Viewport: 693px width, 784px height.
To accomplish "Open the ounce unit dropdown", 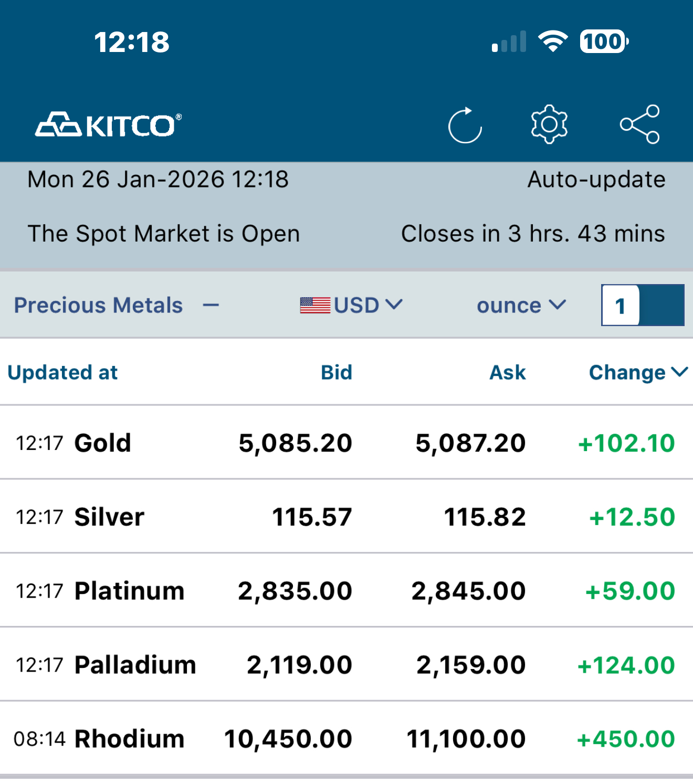I will click(x=521, y=305).
